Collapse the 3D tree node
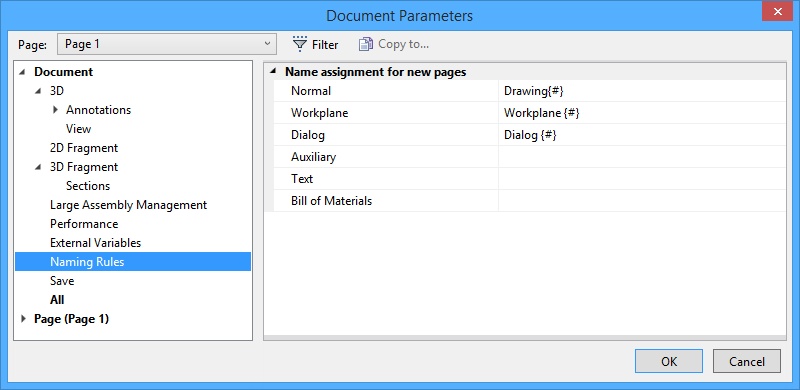Screen dimensions: 800x390 (38, 91)
